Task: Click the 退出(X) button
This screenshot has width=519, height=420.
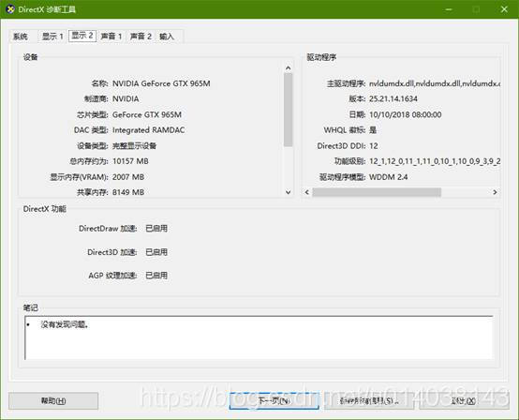Action: point(464,401)
